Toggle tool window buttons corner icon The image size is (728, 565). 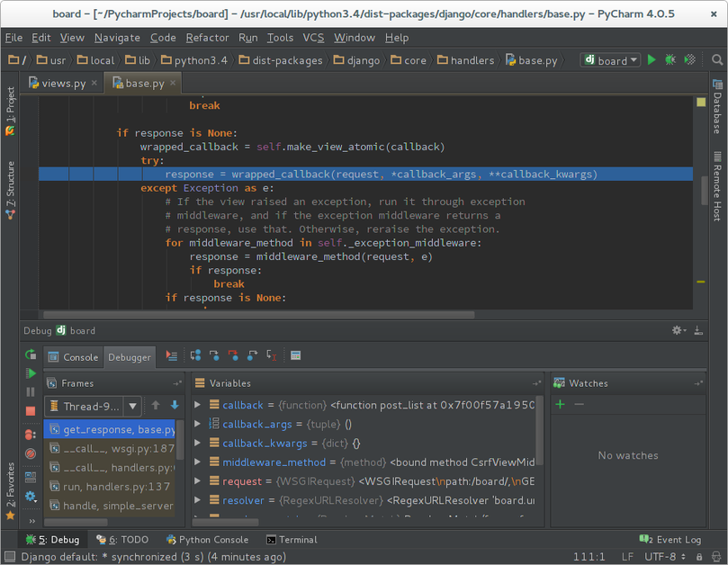[x=10, y=556]
